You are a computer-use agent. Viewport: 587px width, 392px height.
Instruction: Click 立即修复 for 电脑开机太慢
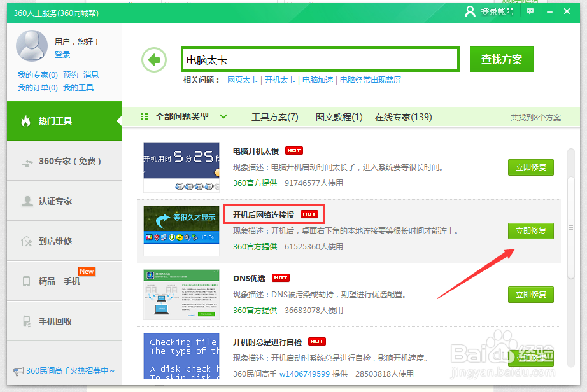click(530, 167)
